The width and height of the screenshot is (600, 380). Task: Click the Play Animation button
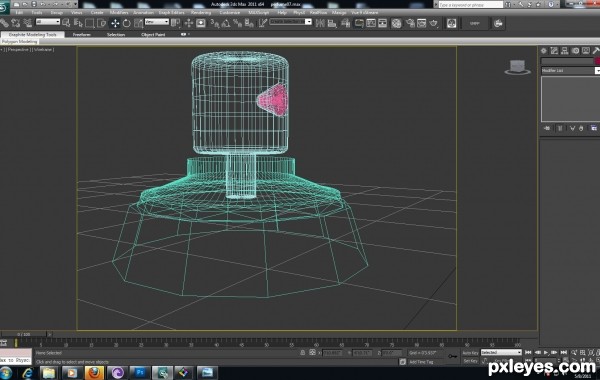(x=546, y=352)
